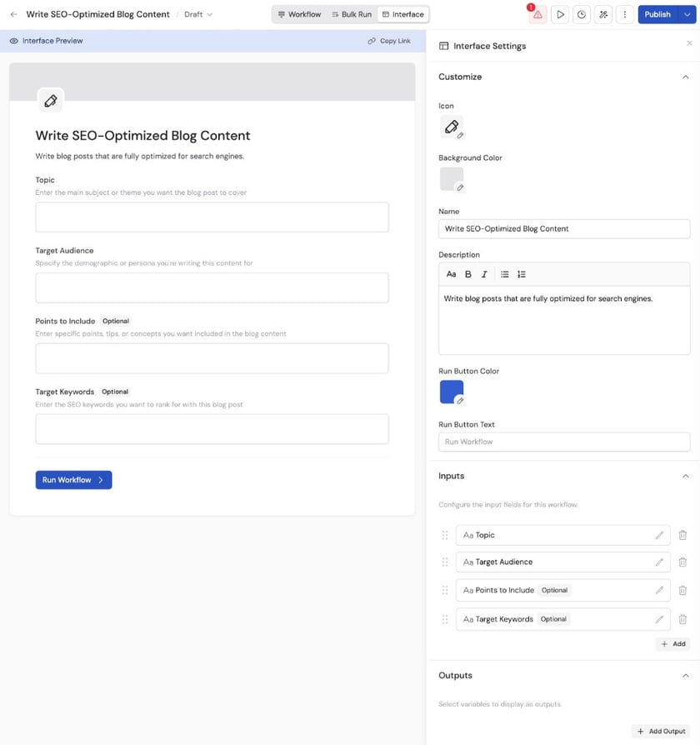700x745 pixels.
Task: Delete the Target Keywords input
Action: click(x=682, y=619)
